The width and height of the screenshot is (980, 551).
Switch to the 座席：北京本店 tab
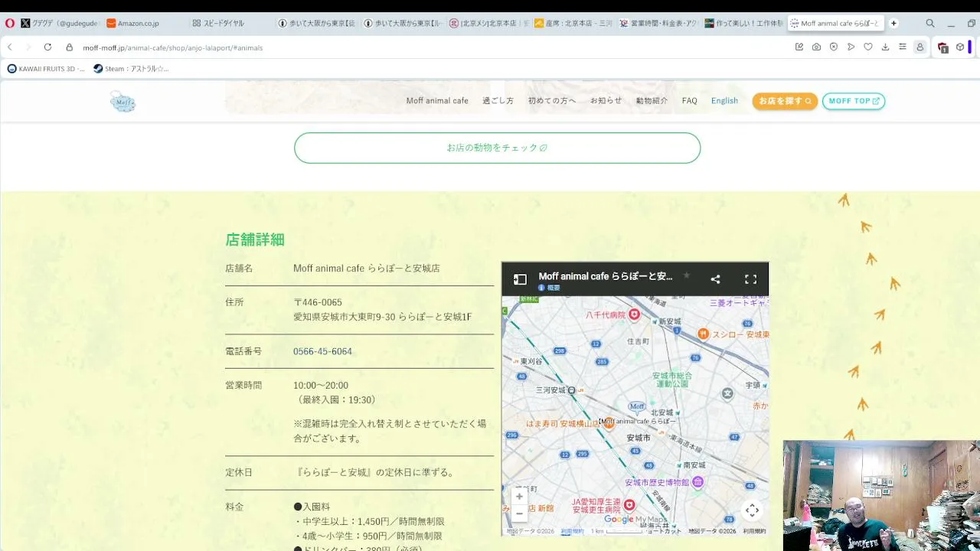click(573, 24)
